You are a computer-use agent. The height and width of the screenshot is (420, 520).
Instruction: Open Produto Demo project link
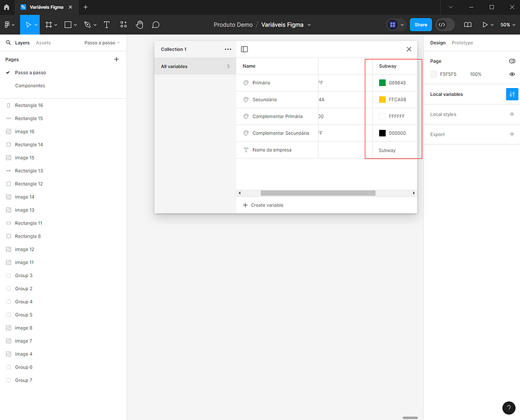coord(233,25)
